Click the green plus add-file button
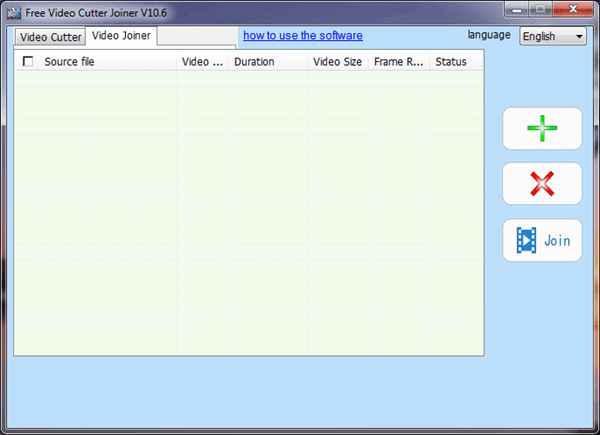The height and width of the screenshot is (435, 600). click(541, 128)
